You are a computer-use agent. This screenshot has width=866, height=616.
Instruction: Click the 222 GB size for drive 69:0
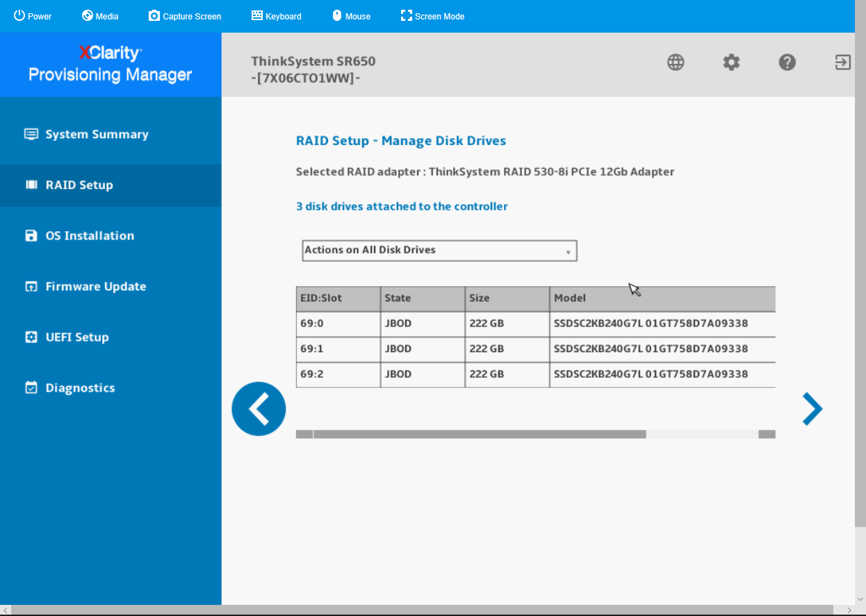487,324
